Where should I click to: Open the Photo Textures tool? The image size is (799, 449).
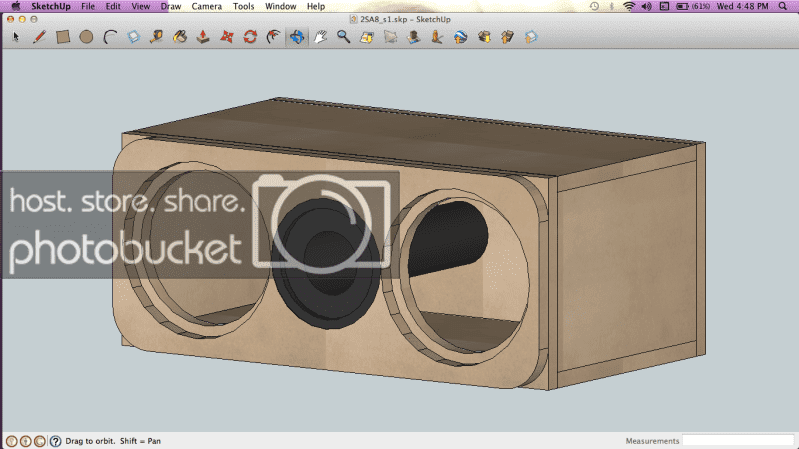click(437, 37)
